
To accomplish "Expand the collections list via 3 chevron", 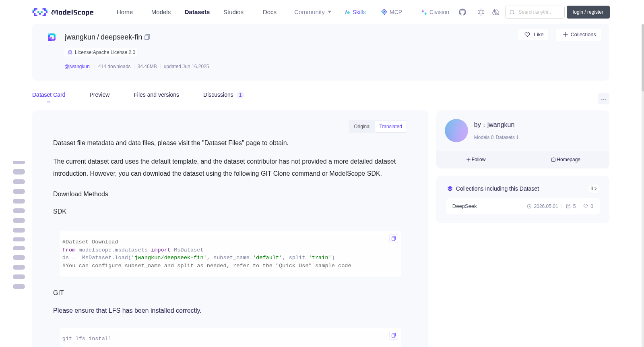I will click(x=593, y=189).
